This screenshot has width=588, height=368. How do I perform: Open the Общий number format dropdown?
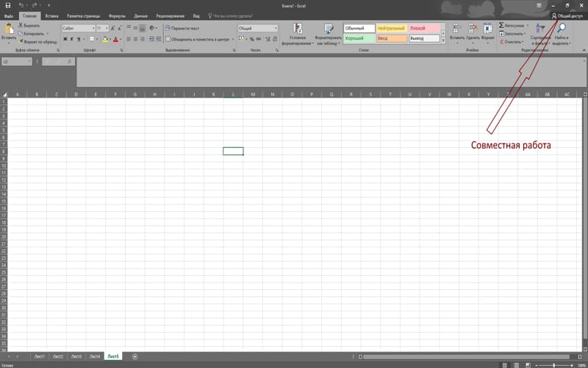[x=276, y=29]
